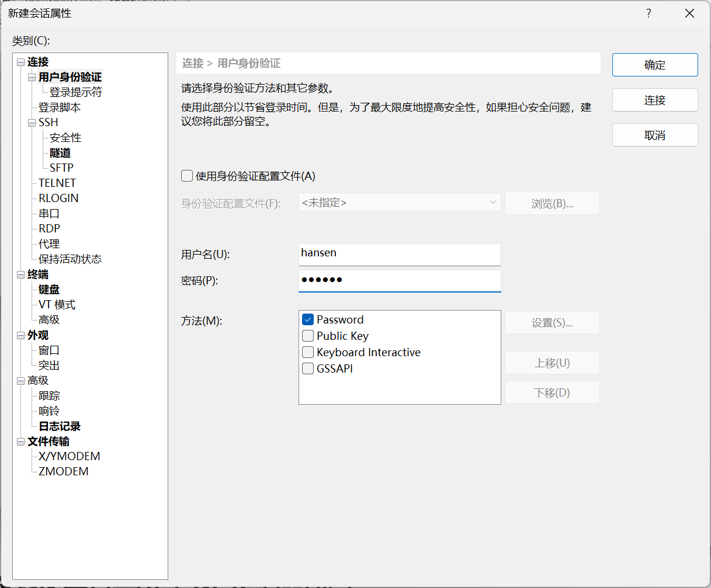
Task: Cancel the dialog with 取消
Action: coord(654,135)
